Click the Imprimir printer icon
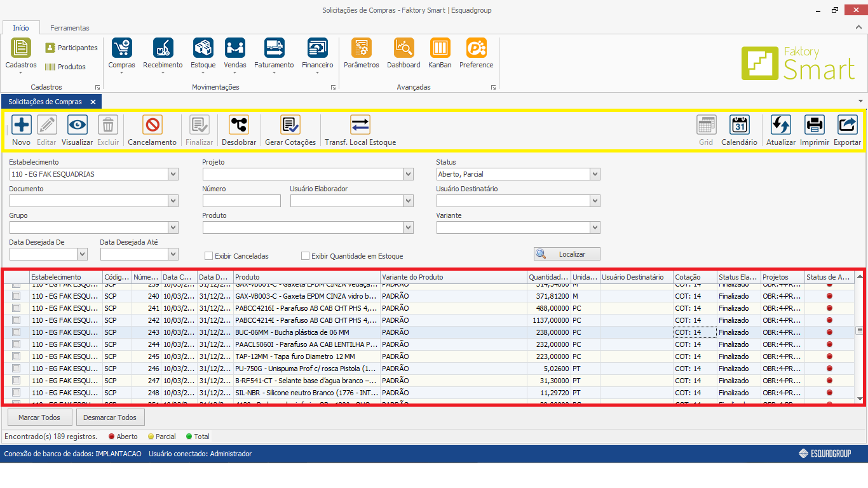Image resolution: width=868 pixels, height=488 pixels. [815, 125]
